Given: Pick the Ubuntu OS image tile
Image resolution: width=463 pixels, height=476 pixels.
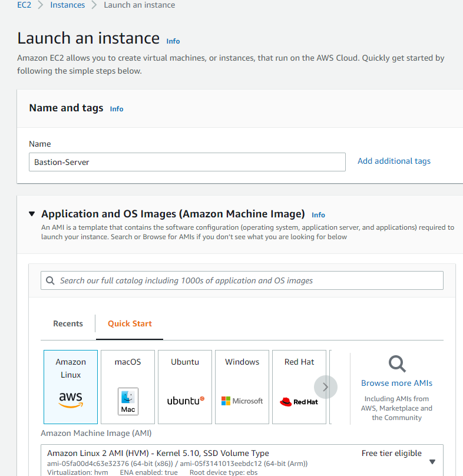Looking at the screenshot, I should click(185, 386).
